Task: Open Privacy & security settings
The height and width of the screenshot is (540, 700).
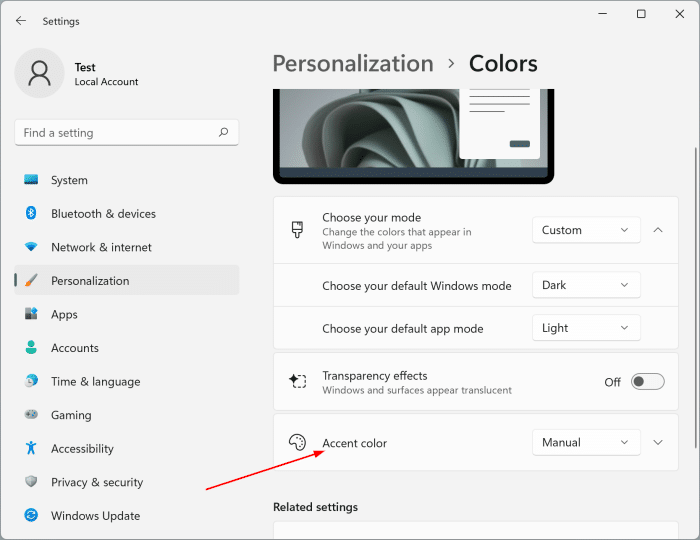Action: click(127, 482)
